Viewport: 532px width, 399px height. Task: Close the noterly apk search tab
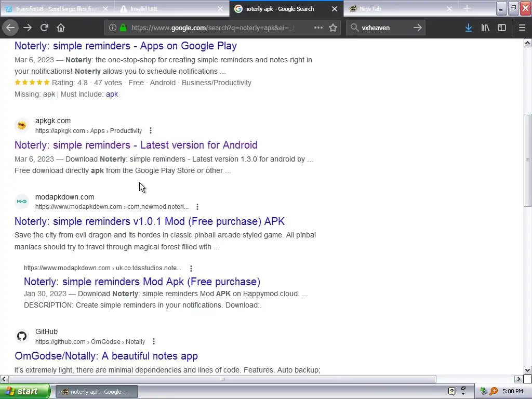click(x=335, y=9)
